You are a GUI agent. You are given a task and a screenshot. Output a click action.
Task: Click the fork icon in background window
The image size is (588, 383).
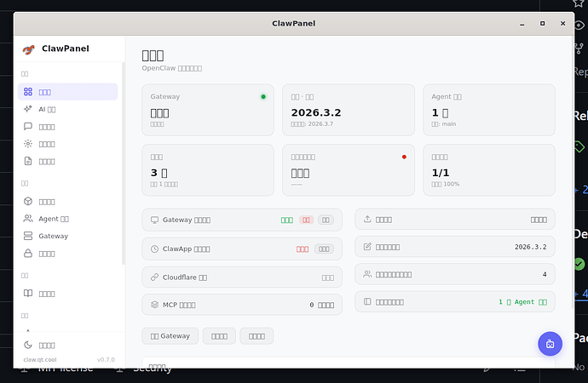[579, 49]
